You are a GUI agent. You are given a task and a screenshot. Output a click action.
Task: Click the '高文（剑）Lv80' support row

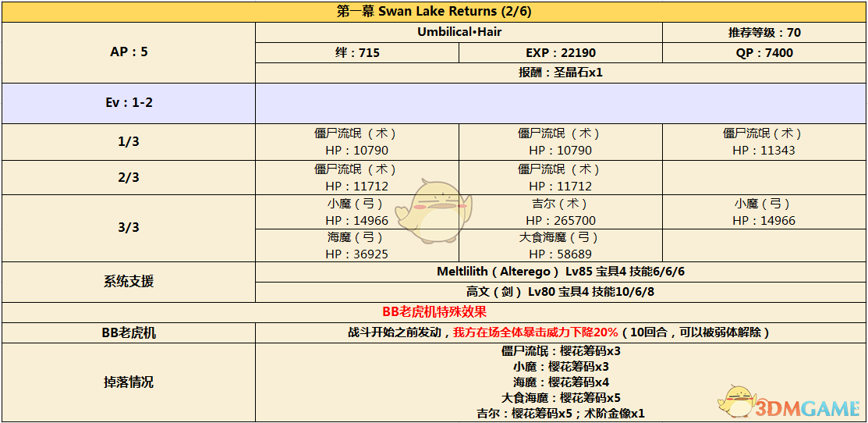point(561,292)
